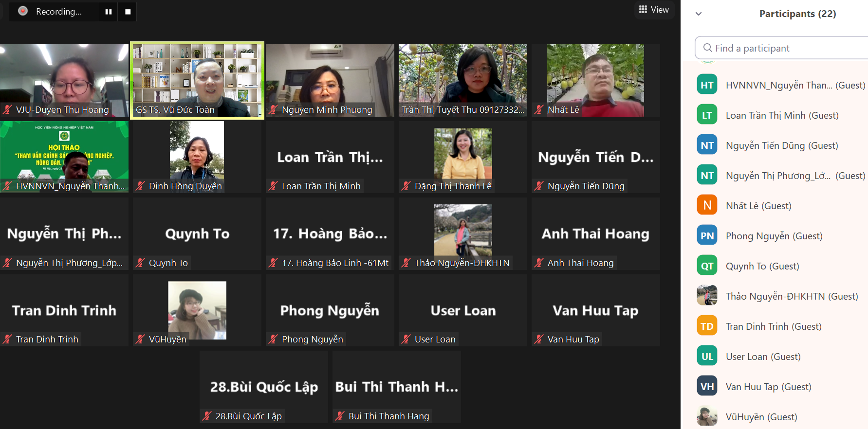Screen dimensions: 868x429
Task: Click the VH avatar for Van Huu Tap
Action: pyautogui.click(x=707, y=387)
